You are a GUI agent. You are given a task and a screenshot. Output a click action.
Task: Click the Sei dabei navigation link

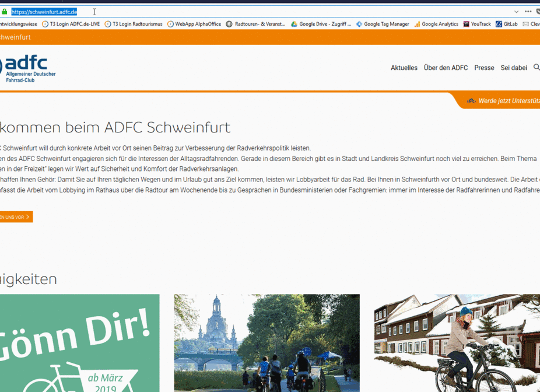point(513,68)
